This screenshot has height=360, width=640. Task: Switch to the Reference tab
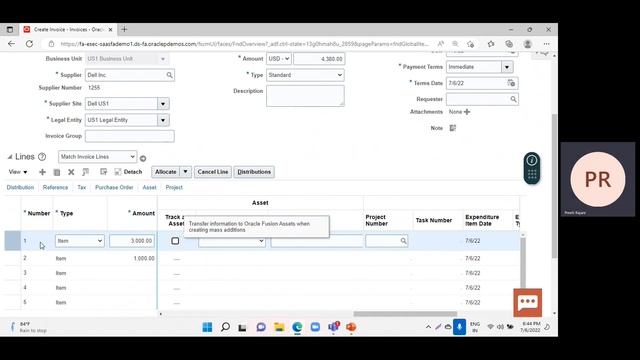point(56,187)
